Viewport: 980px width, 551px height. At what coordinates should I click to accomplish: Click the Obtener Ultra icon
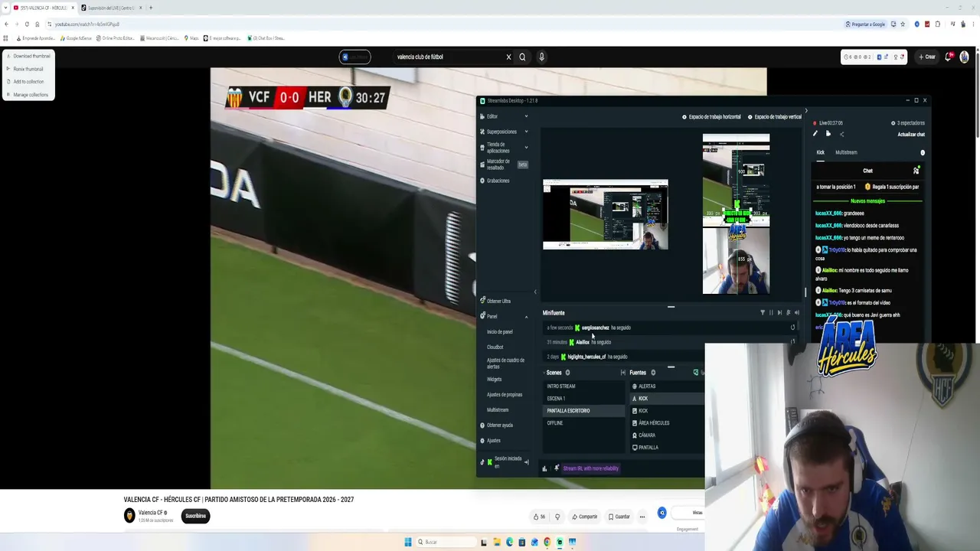[x=482, y=301]
